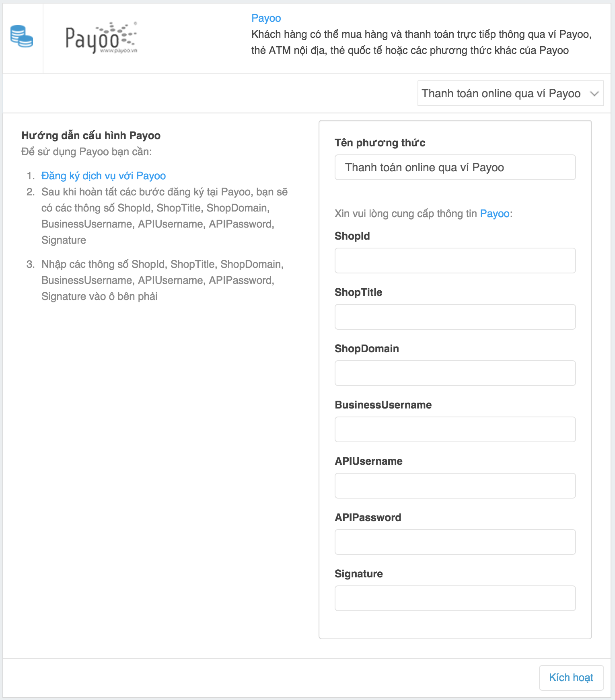Click the blue coins stack icon
615x700 pixels.
[22, 37]
